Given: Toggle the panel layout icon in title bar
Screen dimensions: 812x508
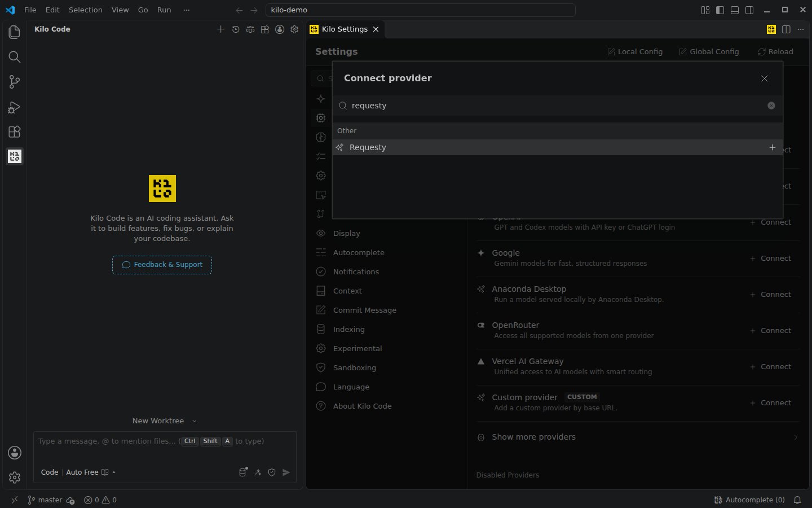Looking at the screenshot, I should pos(735,10).
